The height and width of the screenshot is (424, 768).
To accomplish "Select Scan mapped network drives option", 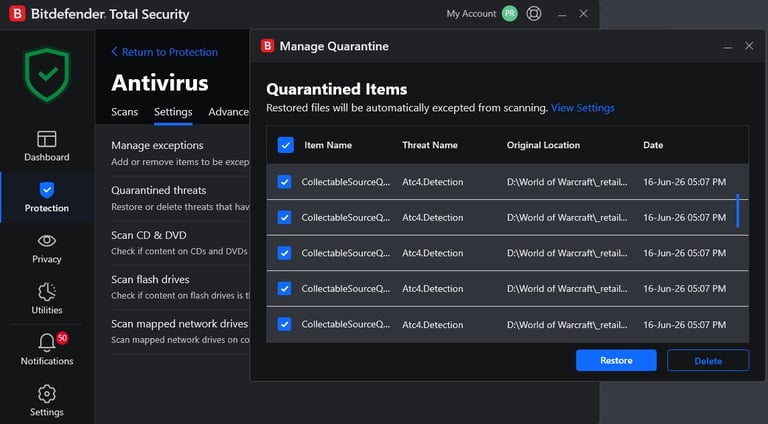I will (x=180, y=331).
